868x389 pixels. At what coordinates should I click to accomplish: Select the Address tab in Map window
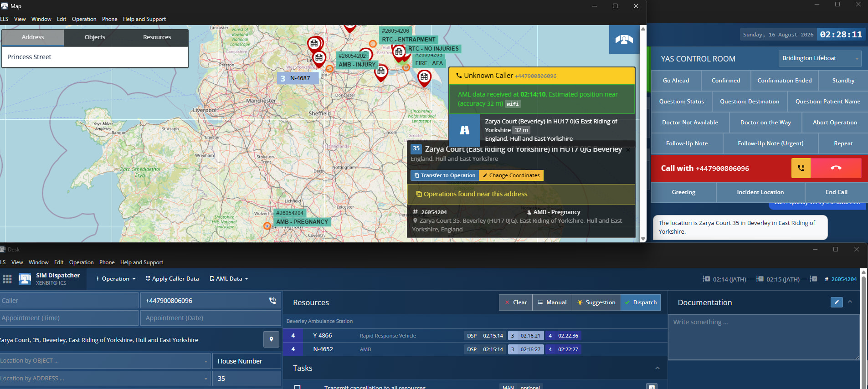coord(33,37)
